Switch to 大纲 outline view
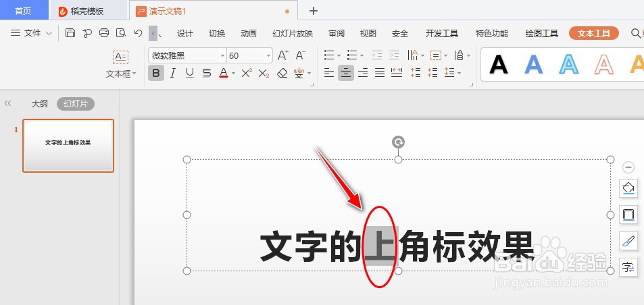Image resolution: width=644 pixels, height=305 pixels. click(x=39, y=104)
